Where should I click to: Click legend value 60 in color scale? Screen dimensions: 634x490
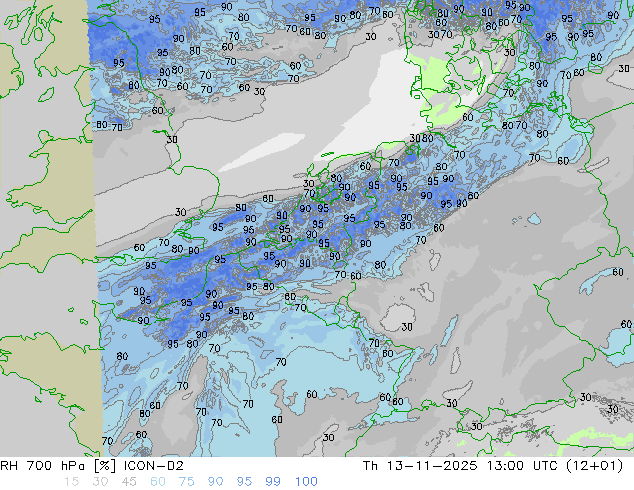(158, 482)
